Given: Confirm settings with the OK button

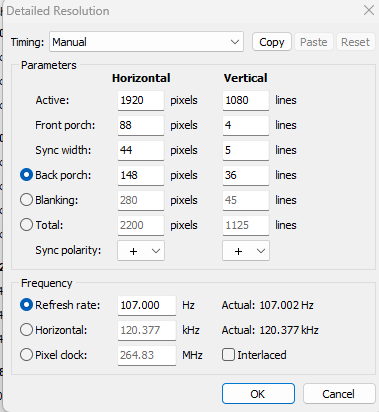Looking at the screenshot, I should pos(258,394).
